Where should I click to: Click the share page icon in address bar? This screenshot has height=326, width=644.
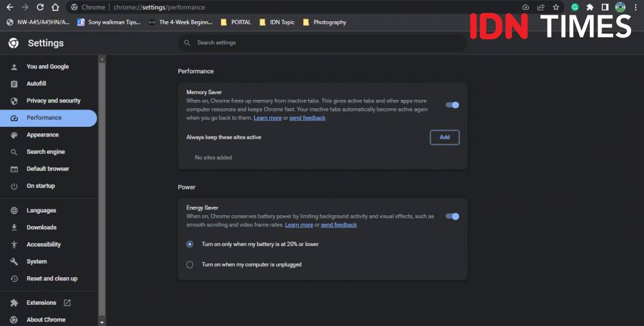[x=540, y=7]
